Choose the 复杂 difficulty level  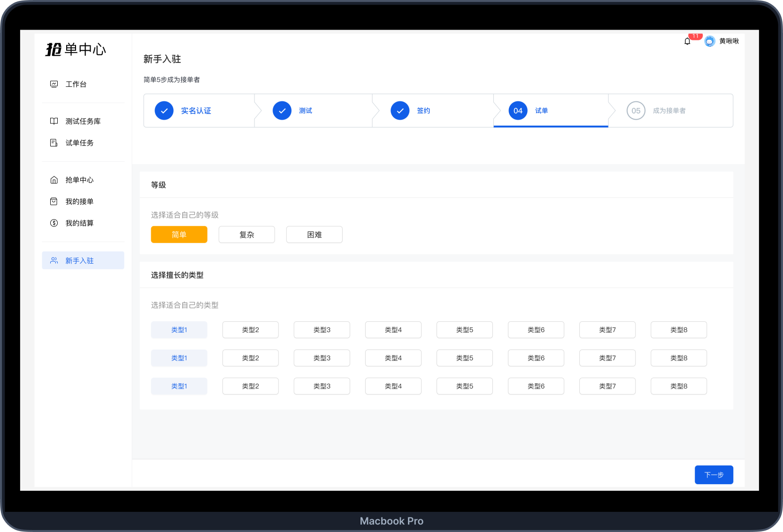[x=246, y=235]
